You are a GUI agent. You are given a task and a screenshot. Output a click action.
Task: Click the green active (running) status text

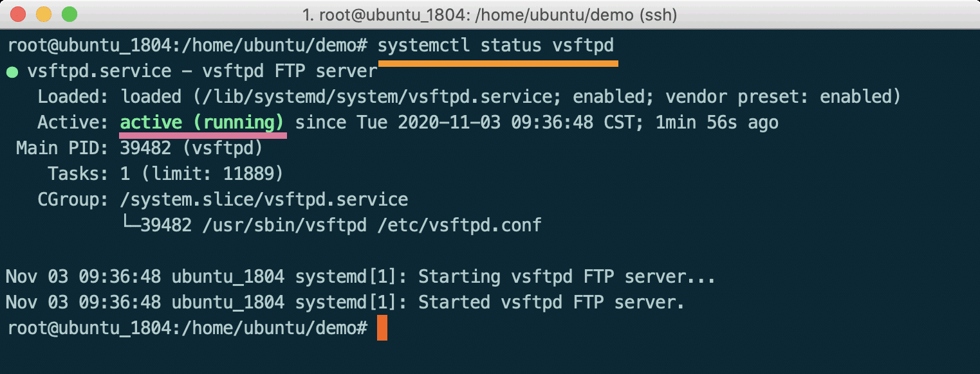202,122
